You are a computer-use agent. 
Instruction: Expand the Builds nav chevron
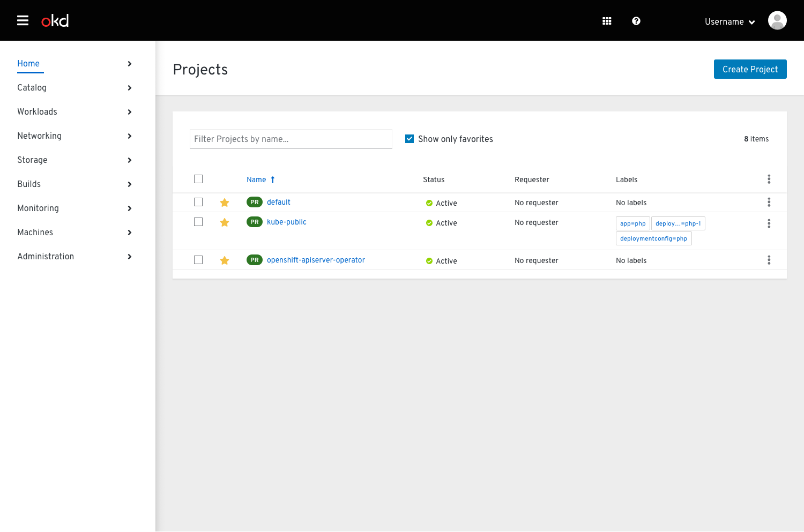[130, 184]
